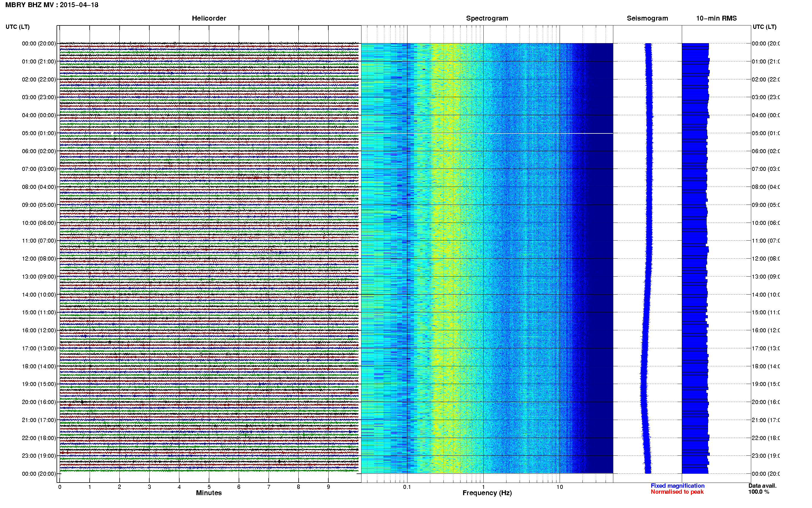Click the title 'MBRY BHZ MV : 2015-04-18'
The height and width of the screenshot is (508, 812).
52,5
